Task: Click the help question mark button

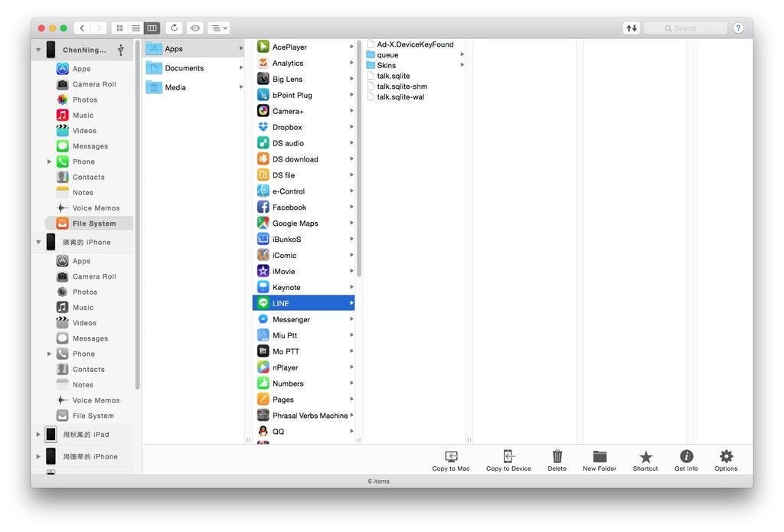Action: [738, 28]
